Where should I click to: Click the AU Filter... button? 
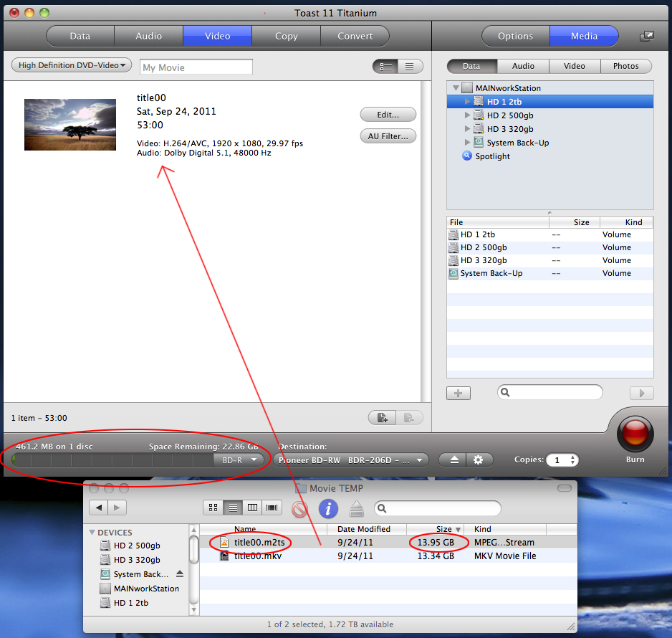point(388,136)
